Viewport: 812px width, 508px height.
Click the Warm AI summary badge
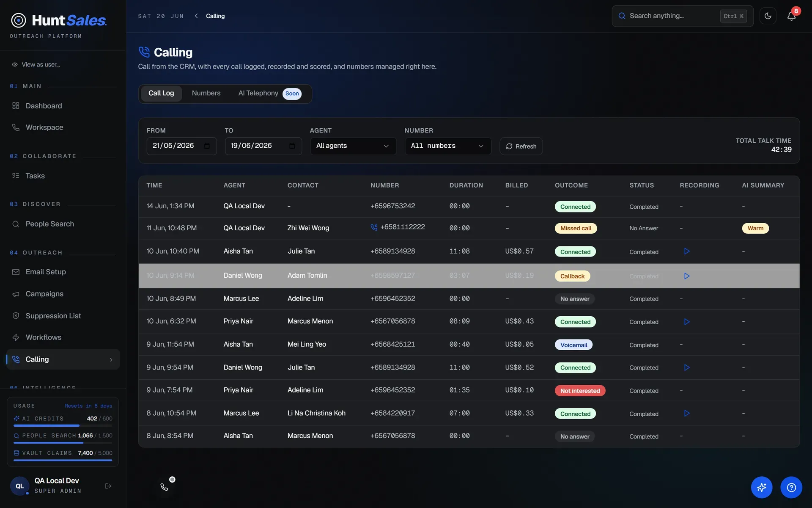click(x=755, y=228)
